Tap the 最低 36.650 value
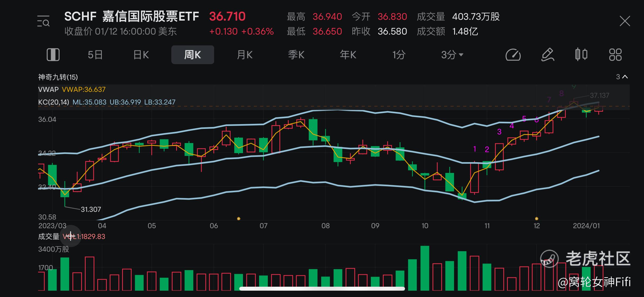 point(327,31)
